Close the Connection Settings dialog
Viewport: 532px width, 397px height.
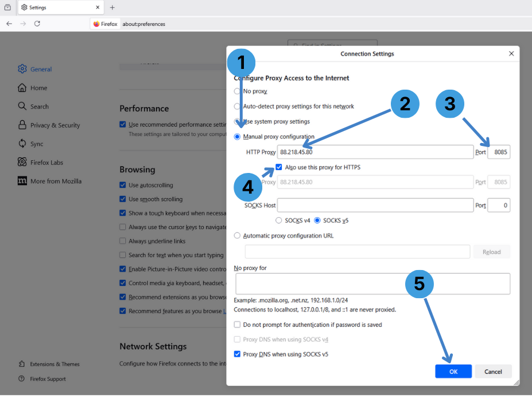(x=511, y=53)
